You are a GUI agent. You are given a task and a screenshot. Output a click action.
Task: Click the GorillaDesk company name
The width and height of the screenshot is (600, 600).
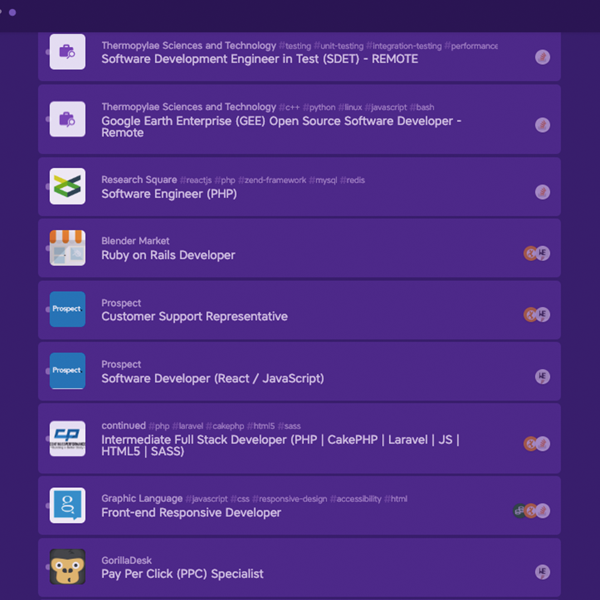(126, 561)
